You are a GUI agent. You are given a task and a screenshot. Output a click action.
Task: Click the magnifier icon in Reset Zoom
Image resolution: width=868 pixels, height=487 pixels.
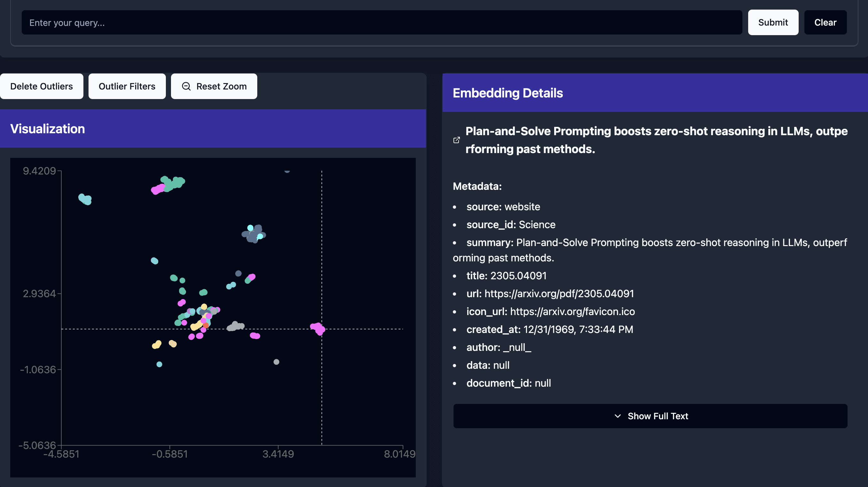tap(186, 86)
